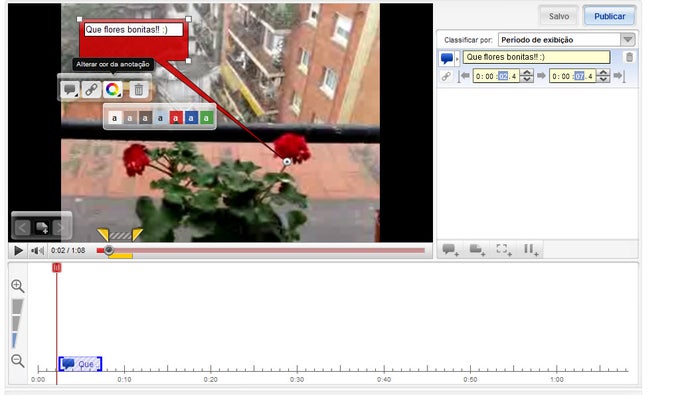
Task: Open the annotation color wheel picker
Action: click(x=113, y=90)
